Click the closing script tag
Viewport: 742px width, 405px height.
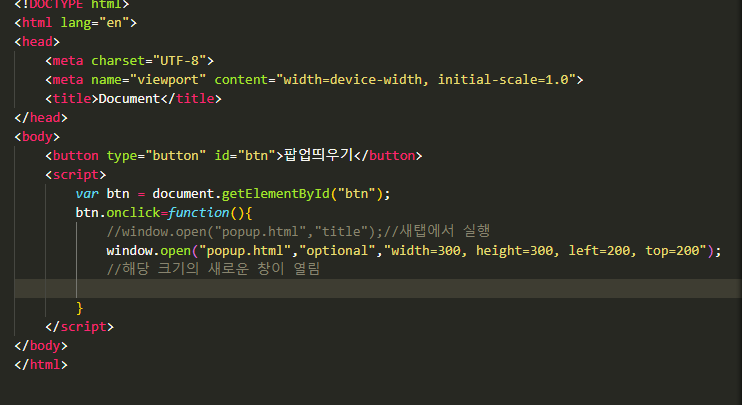point(80,326)
